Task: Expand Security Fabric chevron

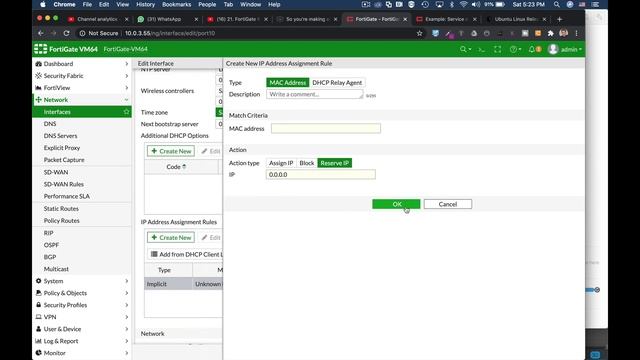Action: (x=127, y=76)
